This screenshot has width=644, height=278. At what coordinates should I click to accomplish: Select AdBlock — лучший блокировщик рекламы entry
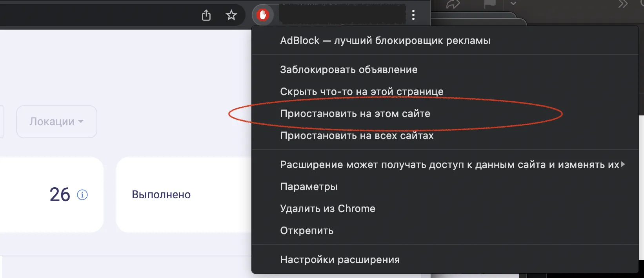(x=445, y=40)
